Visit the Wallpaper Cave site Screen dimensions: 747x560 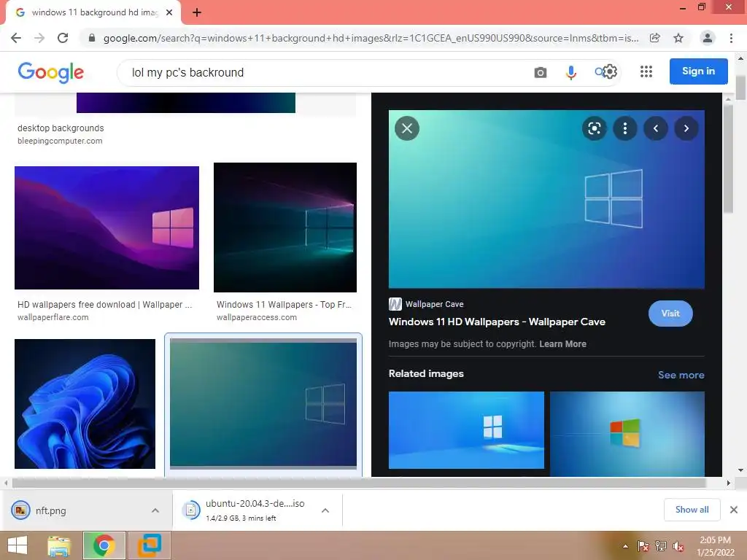pos(670,314)
